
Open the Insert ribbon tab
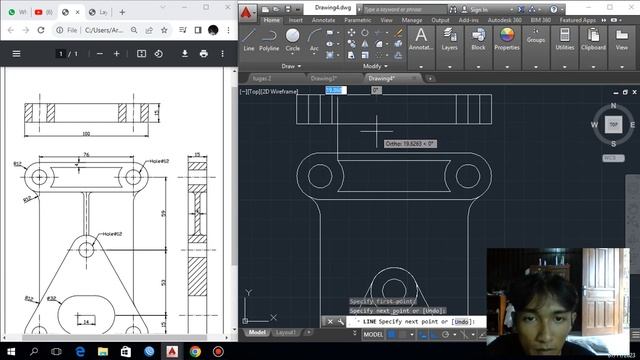coord(296,20)
